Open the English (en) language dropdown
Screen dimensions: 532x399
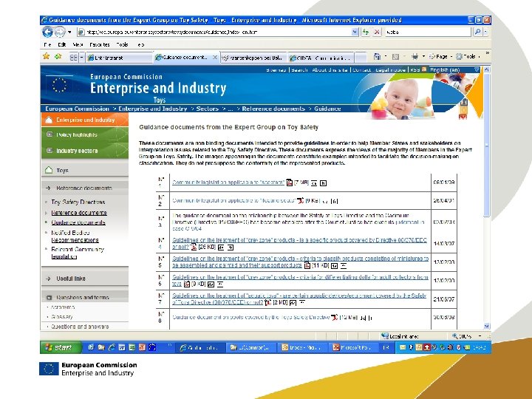[454, 70]
